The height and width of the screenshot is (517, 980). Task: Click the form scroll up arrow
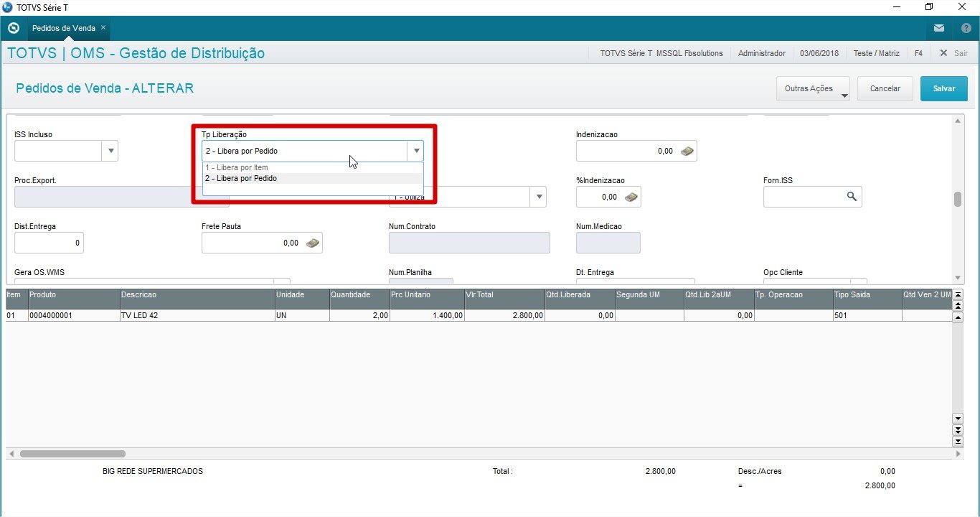pyautogui.click(x=958, y=121)
